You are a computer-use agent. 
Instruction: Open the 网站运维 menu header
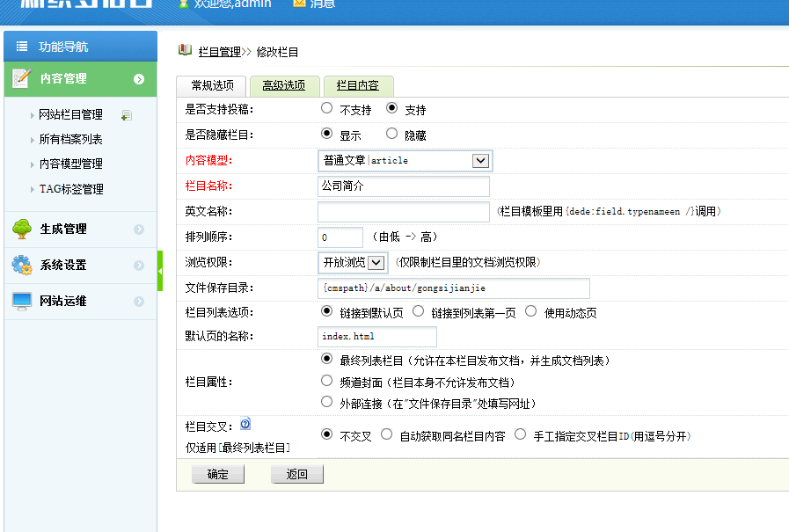coord(81,302)
